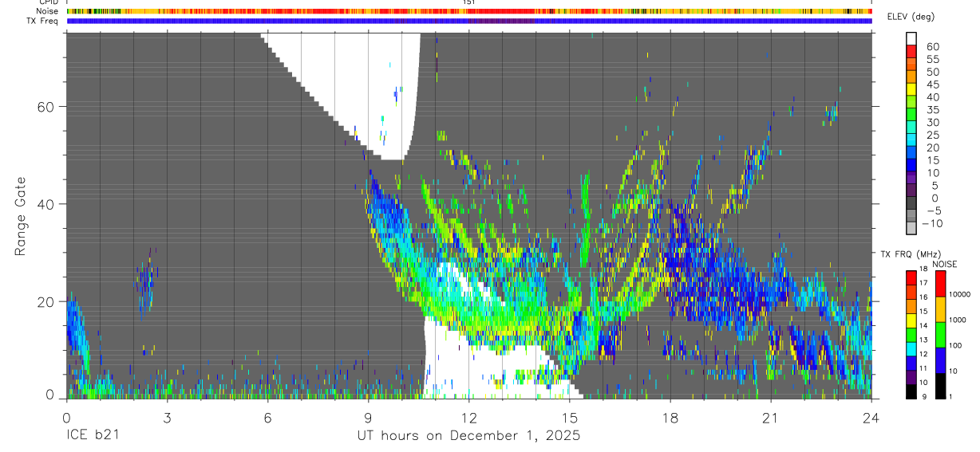Click the 21 tick on UT hours axis
980x452 pixels.
[770, 417]
